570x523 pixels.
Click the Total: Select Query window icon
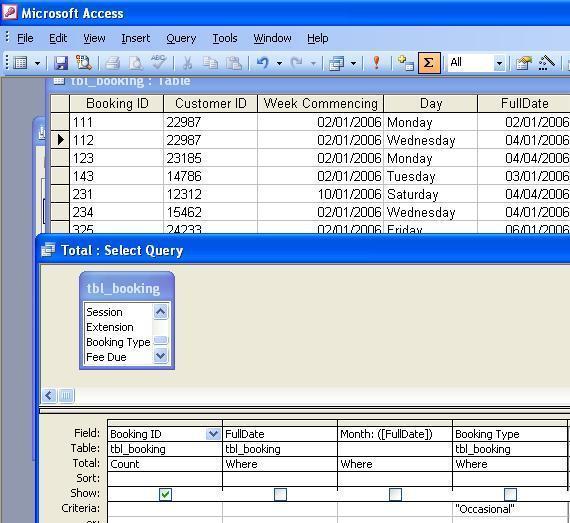tap(48, 250)
